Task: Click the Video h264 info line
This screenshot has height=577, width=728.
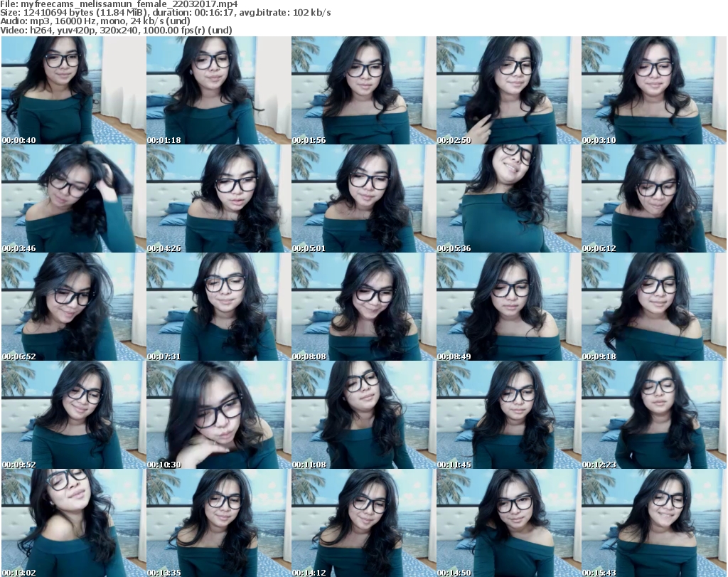Action: 116,30
